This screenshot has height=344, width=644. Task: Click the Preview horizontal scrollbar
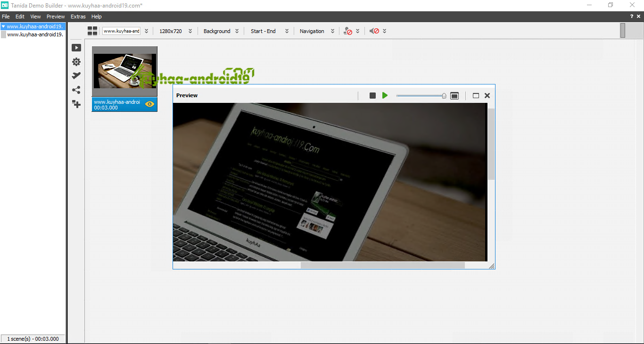click(383, 265)
